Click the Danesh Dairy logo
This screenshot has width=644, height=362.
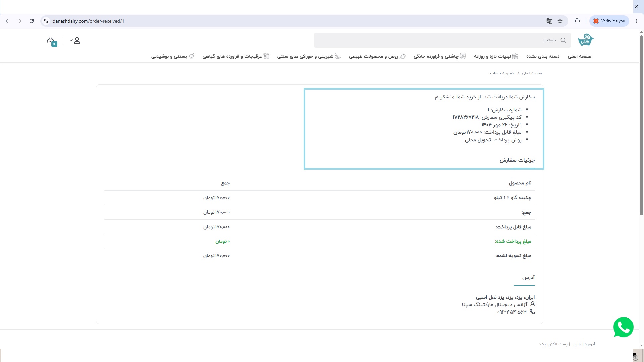pyautogui.click(x=585, y=40)
